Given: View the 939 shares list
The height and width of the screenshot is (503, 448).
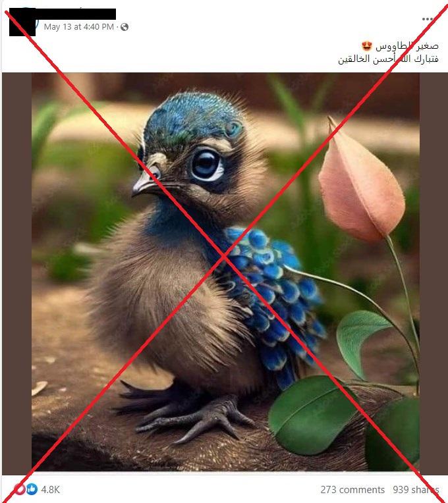Looking at the screenshot, I should click(416, 490).
